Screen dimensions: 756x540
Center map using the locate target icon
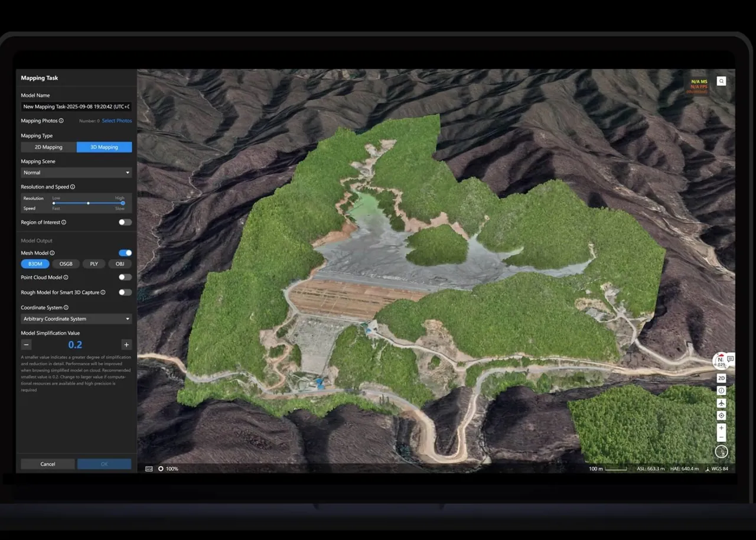(x=721, y=415)
